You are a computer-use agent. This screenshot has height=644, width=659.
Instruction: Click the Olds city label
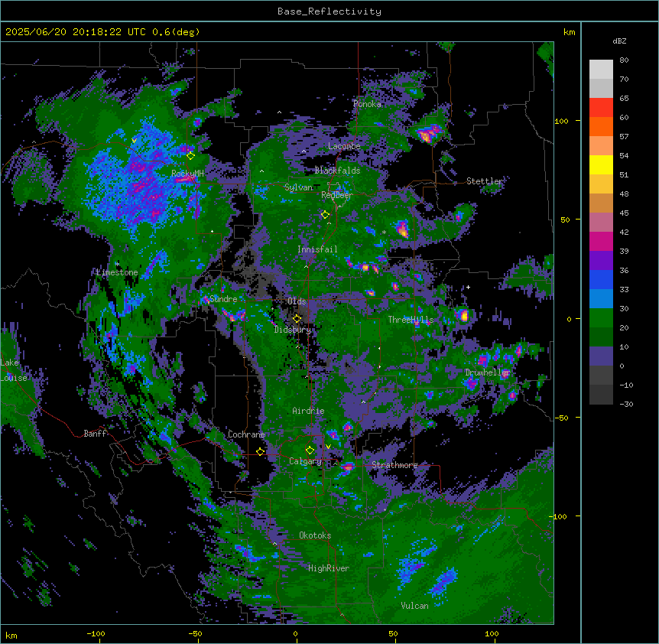point(297,301)
